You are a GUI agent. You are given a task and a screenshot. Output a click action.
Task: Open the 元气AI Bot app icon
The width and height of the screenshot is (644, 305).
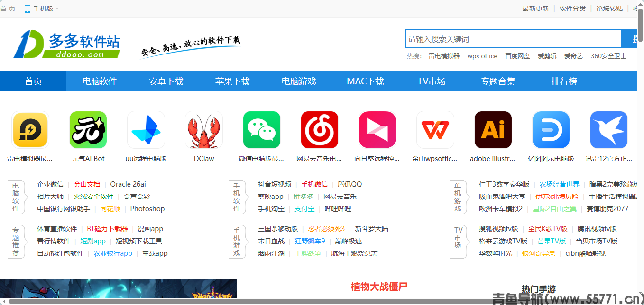[x=88, y=130]
